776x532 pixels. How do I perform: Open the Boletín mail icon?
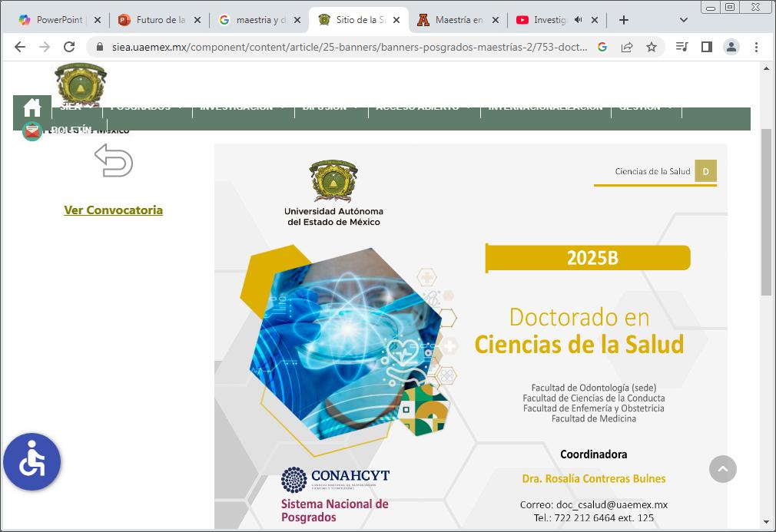[x=32, y=131]
